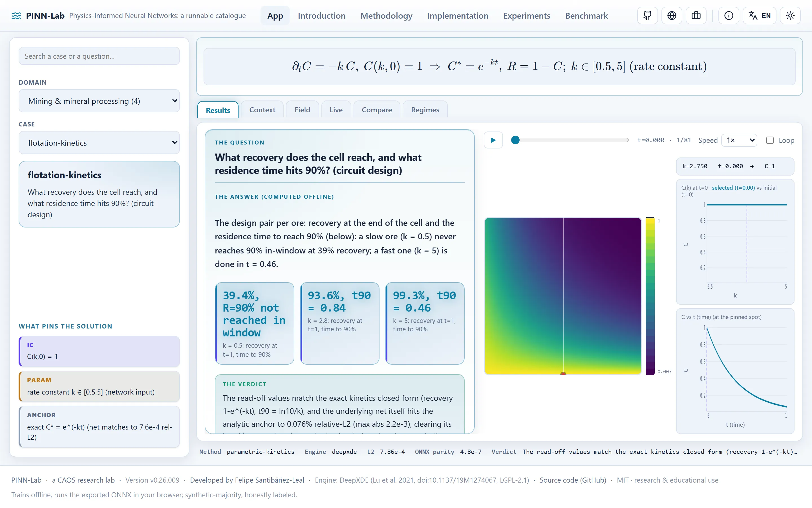
Task: Click 'a CAOS research lab' footer text
Action: tap(83, 480)
